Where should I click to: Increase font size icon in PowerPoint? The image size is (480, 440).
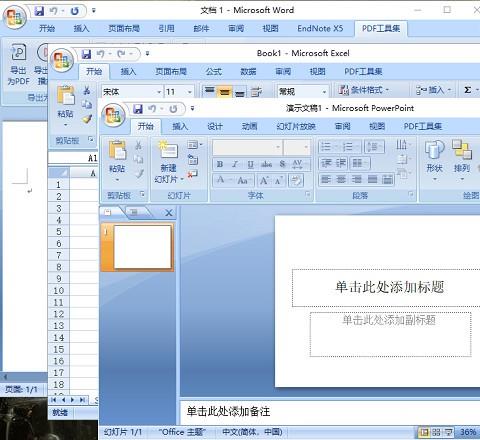(x=264, y=181)
